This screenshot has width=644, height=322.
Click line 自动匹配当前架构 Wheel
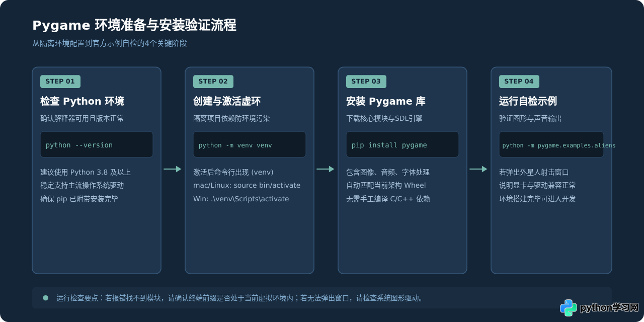pos(386,185)
